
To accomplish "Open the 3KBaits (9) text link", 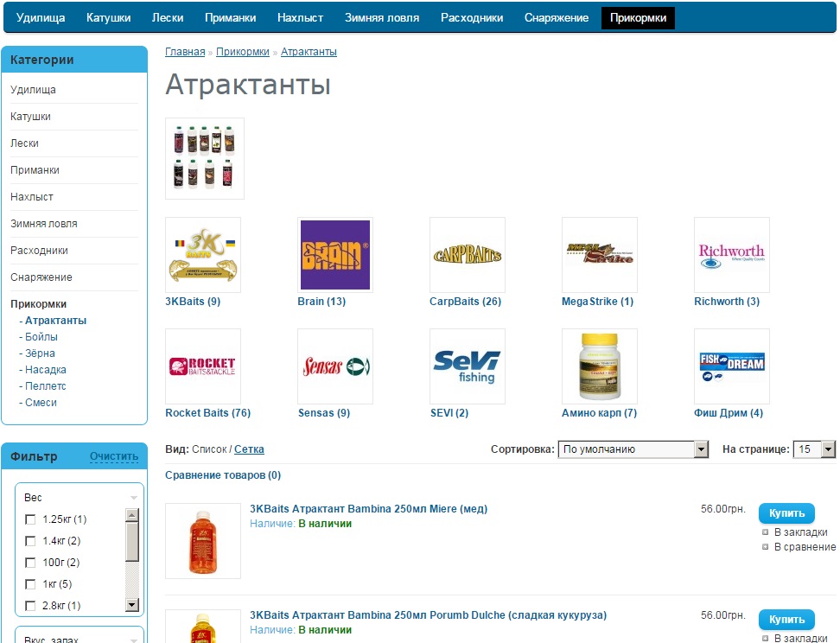I will 193,301.
